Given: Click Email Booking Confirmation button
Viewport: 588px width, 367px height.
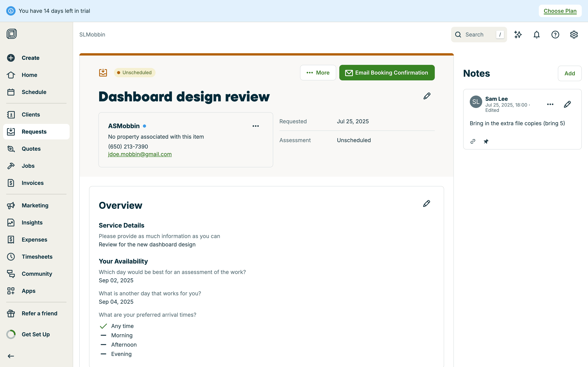Looking at the screenshot, I should tap(387, 73).
